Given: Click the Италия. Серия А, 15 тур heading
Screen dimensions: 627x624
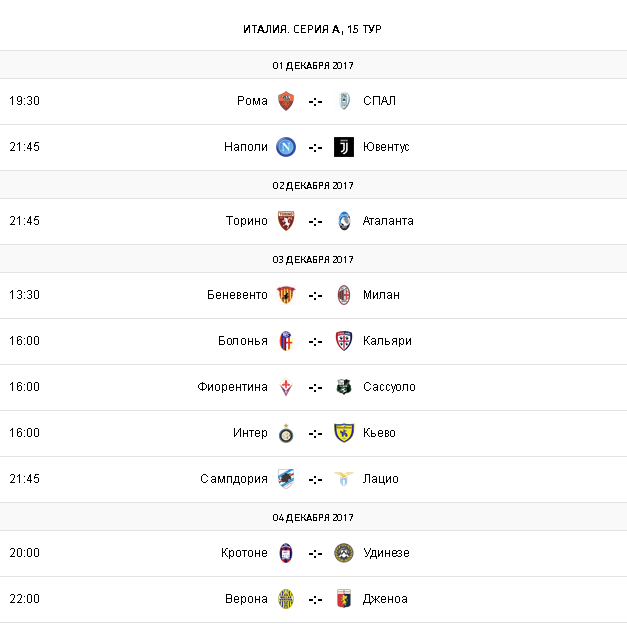Looking at the screenshot, I should click(313, 28).
